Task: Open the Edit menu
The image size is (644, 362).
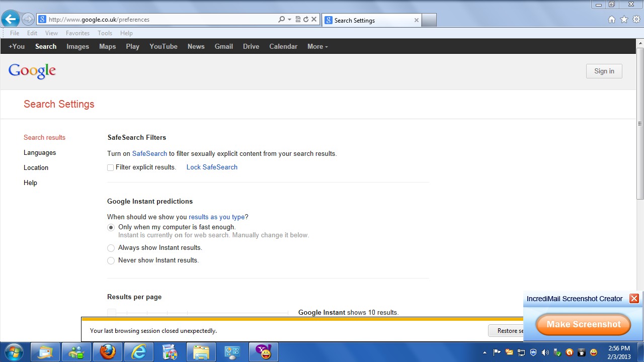Action: click(32, 33)
